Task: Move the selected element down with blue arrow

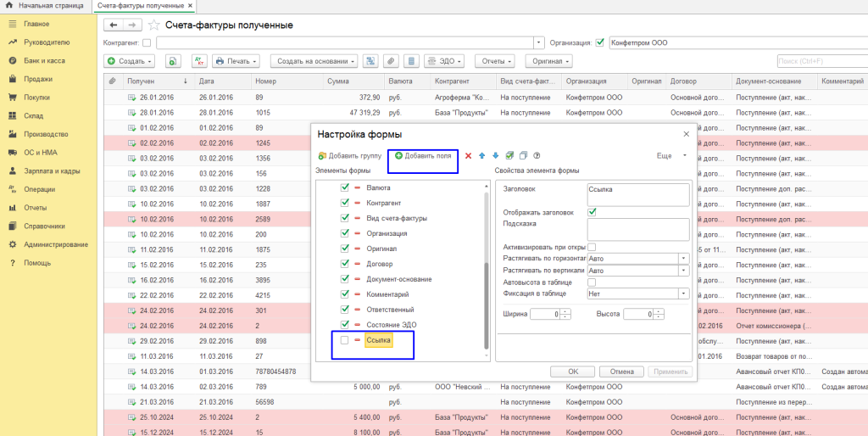Action: [x=495, y=156]
